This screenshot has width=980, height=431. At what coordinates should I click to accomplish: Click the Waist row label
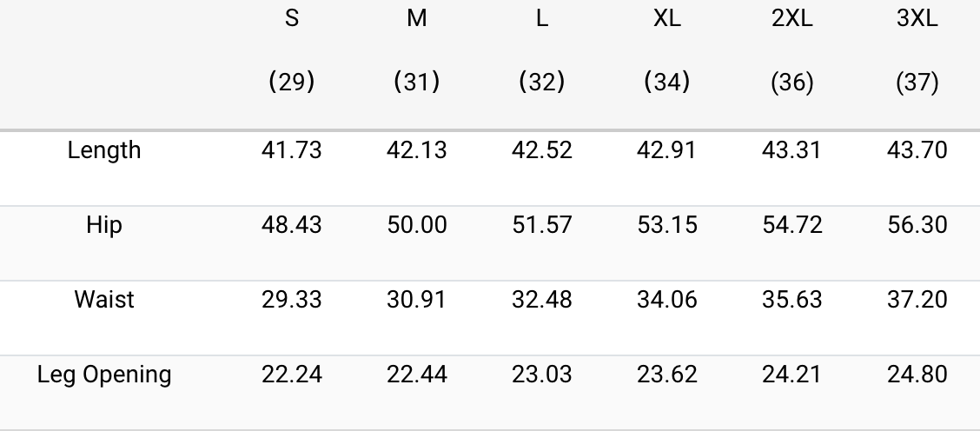point(104,300)
